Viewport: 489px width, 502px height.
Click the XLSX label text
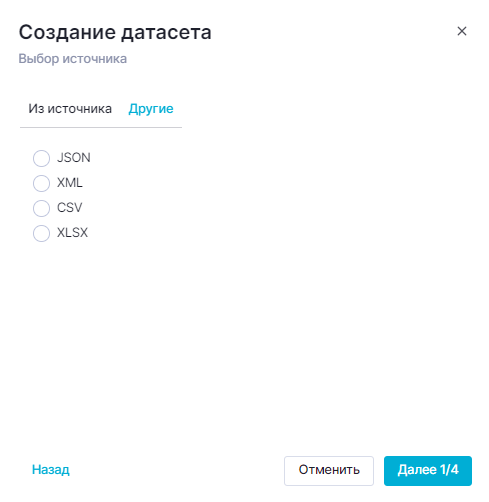click(x=72, y=233)
